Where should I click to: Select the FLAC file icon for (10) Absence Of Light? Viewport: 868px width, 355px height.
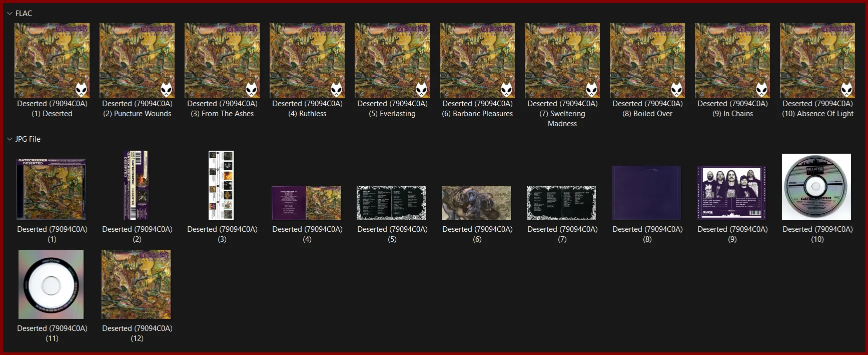click(x=817, y=60)
